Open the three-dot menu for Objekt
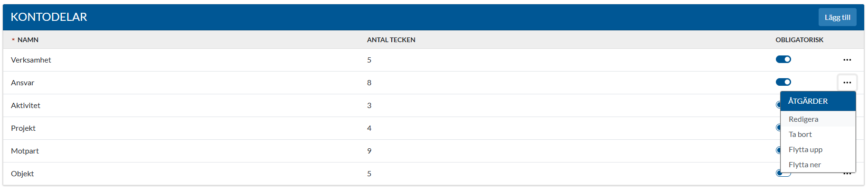868x190 pixels. [x=847, y=174]
